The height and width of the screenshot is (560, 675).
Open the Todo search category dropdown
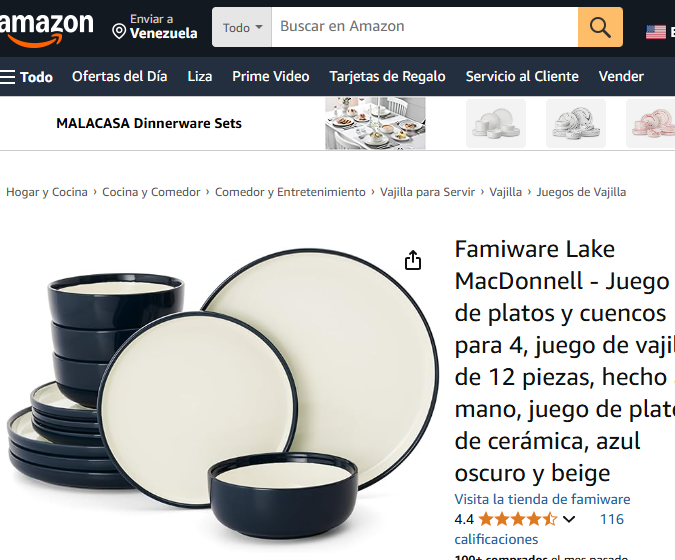pos(242,27)
